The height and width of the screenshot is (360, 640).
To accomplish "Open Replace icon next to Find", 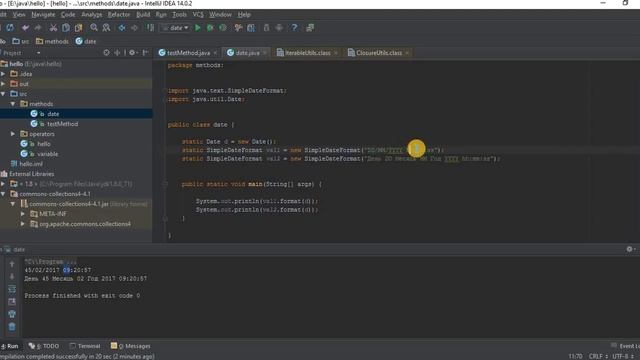I will click(x=106, y=28).
